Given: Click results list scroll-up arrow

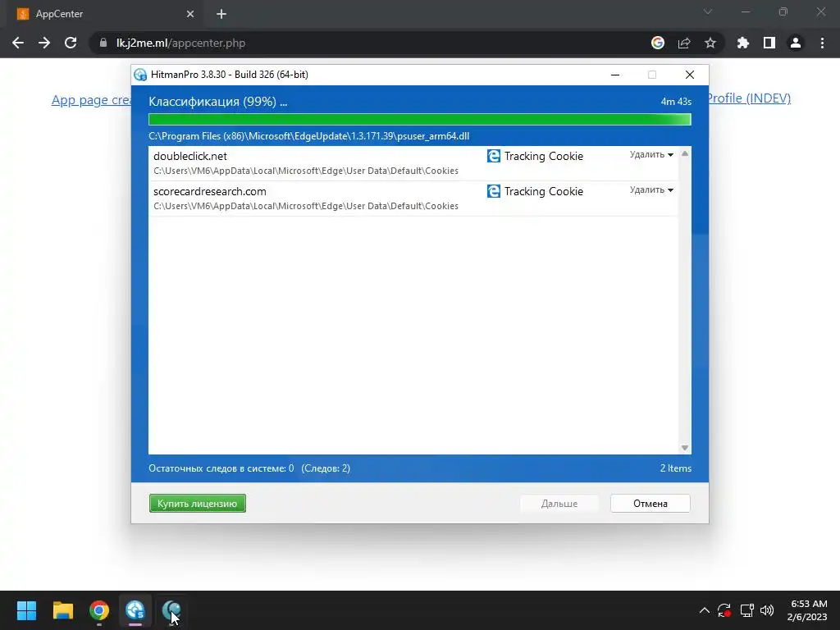Looking at the screenshot, I should click(685, 153).
